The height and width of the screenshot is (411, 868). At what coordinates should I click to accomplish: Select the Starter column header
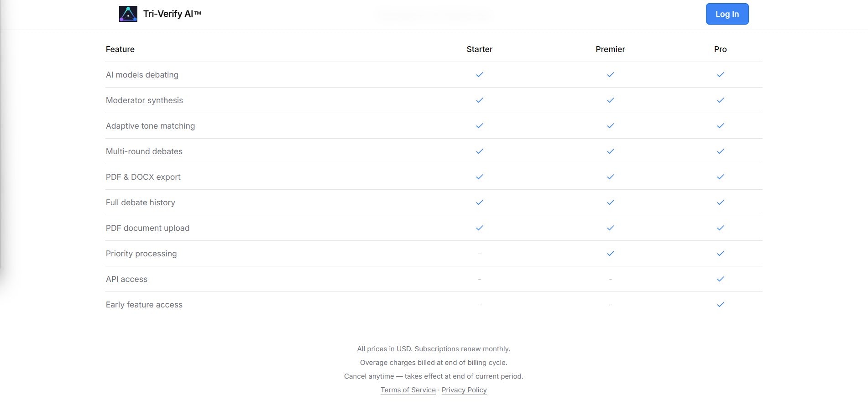[480, 49]
